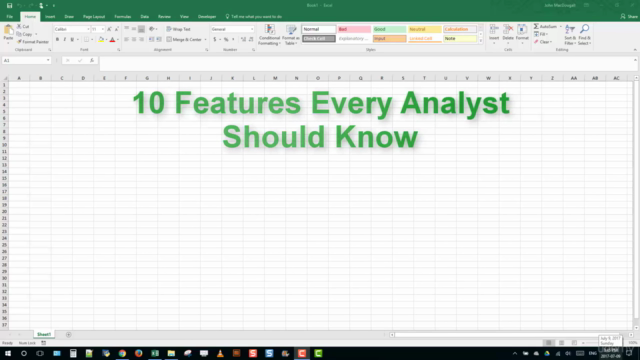Image resolution: width=640 pixels, height=360 pixels.
Task: Apply the Bad cell style
Action: [354, 29]
